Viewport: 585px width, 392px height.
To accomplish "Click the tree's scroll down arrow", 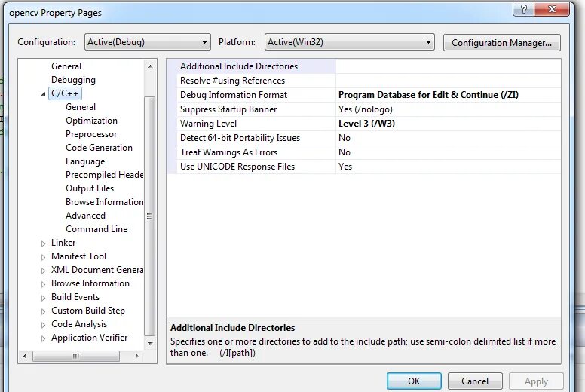I will coord(150,343).
